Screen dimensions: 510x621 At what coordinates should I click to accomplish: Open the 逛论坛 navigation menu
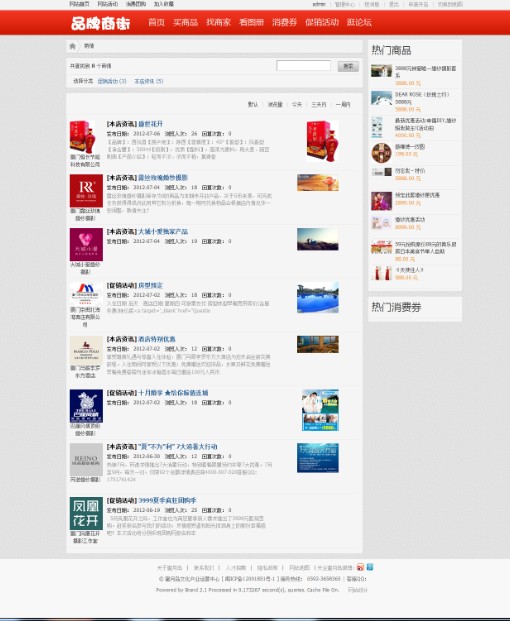pyautogui.click(x=359, y=22)
